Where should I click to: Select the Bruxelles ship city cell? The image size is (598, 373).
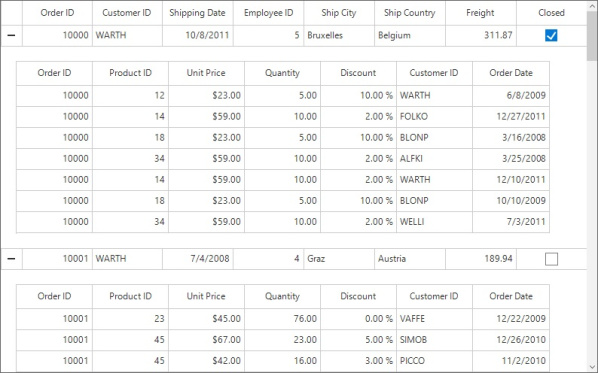339,36
